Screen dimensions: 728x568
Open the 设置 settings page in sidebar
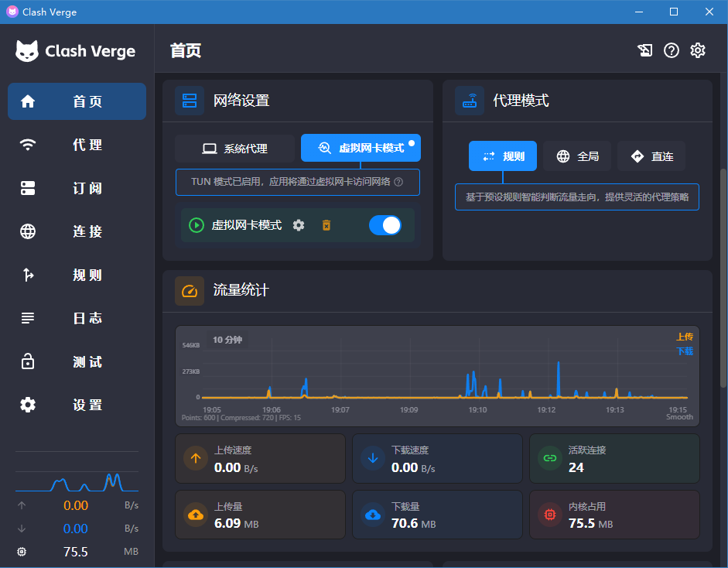(77, 405)
